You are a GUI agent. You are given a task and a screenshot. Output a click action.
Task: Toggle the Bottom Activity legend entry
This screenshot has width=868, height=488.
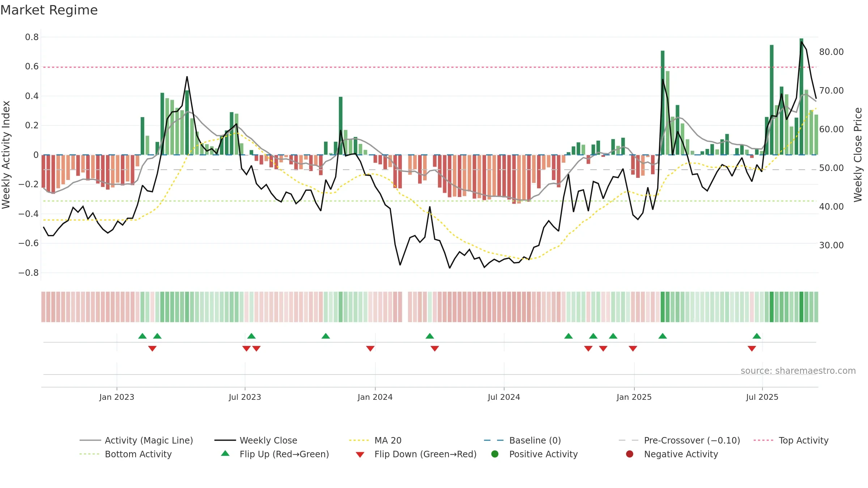click(125, 454)
